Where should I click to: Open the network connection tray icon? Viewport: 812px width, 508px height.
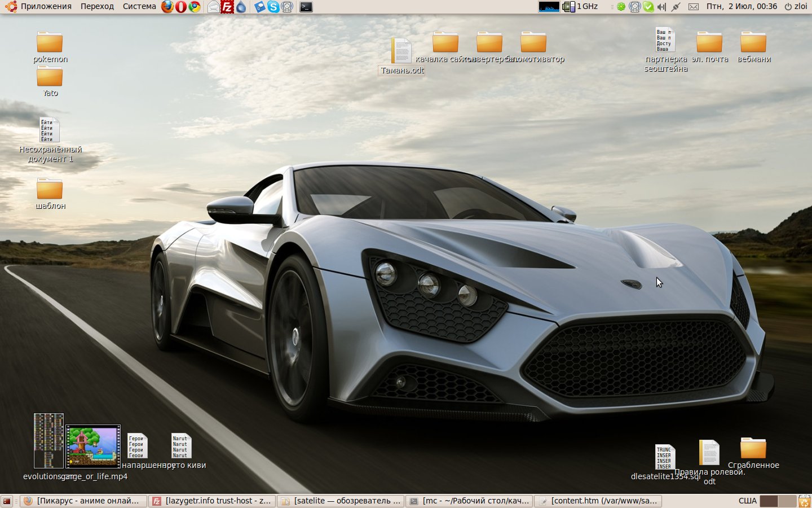point(676,7)
